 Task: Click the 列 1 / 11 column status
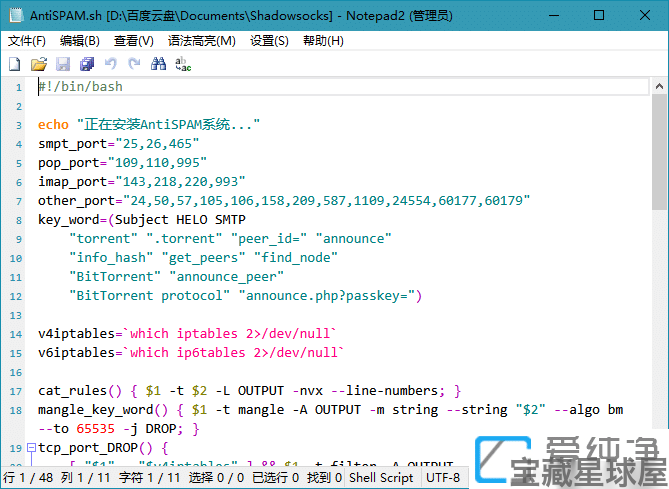pyautogui.click(x=85, y=477)
